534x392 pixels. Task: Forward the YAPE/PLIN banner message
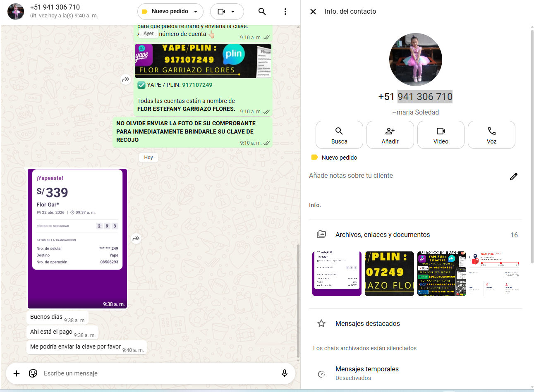tap(126, 79)
